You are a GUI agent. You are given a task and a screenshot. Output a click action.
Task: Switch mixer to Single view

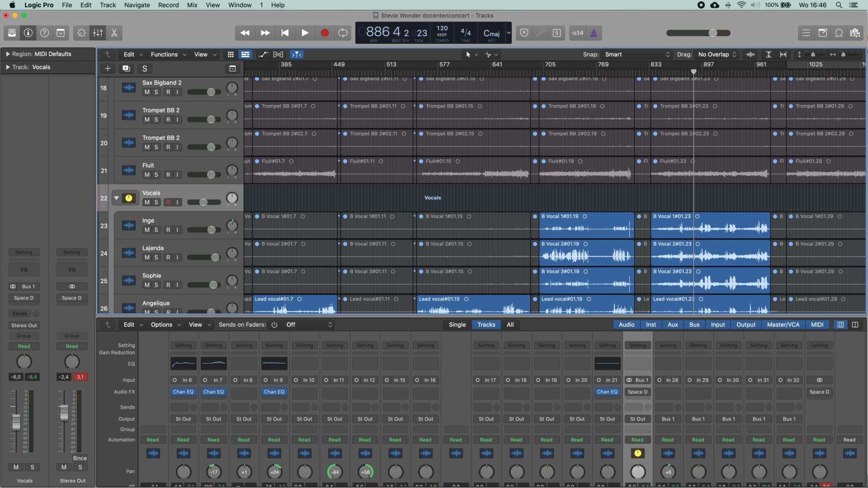tap(457, 324)
